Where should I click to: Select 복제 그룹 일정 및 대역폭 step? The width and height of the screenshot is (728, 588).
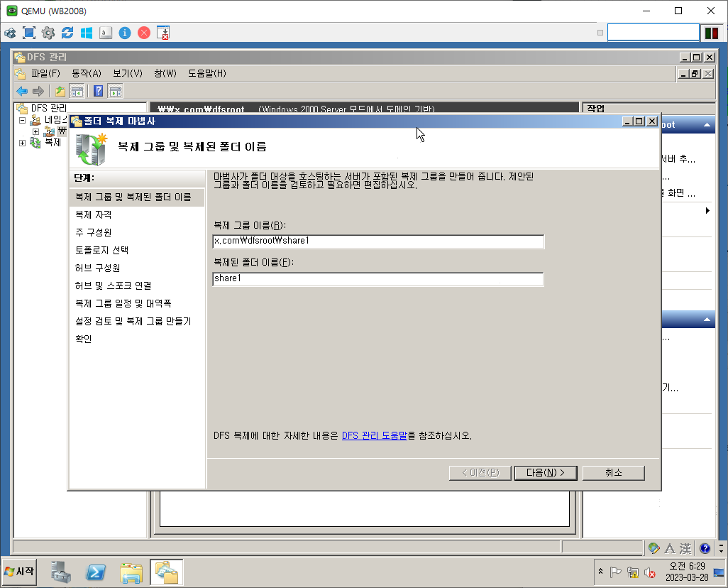(123, 303)
